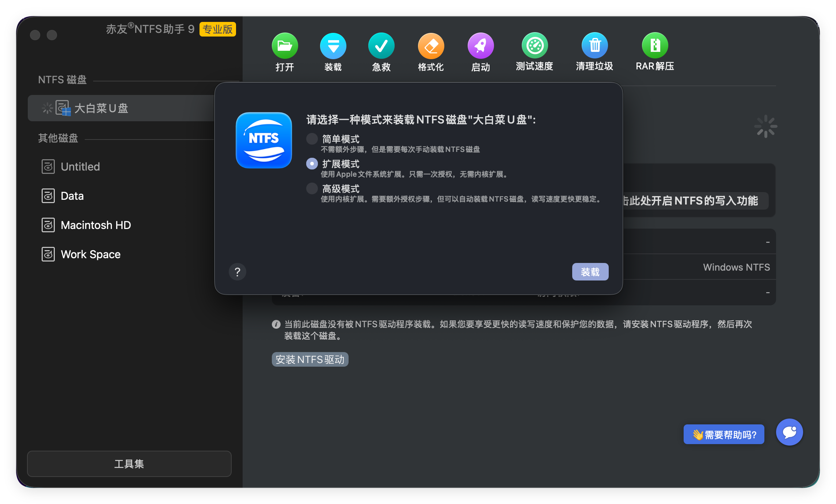The image size is (836, 504).
Task: Click the NTFS 磁盘 section header
Action: click(x=62, y=80)
